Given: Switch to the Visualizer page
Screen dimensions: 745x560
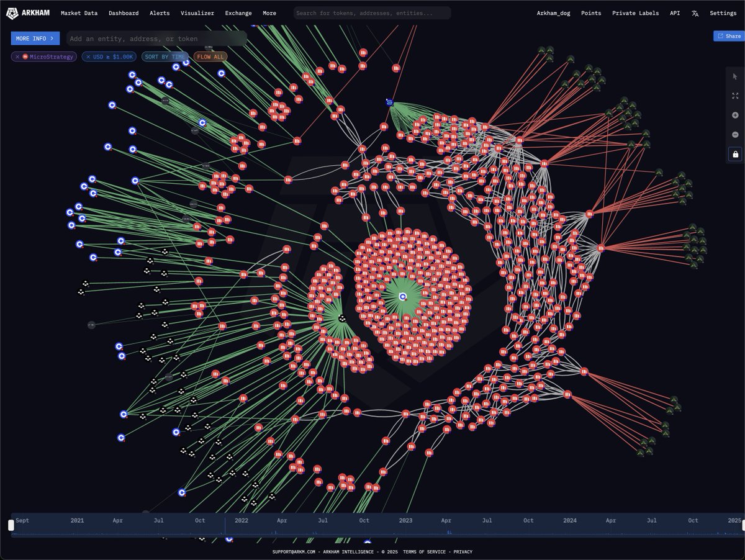Looking at the screenshot, I should (197, 13).
